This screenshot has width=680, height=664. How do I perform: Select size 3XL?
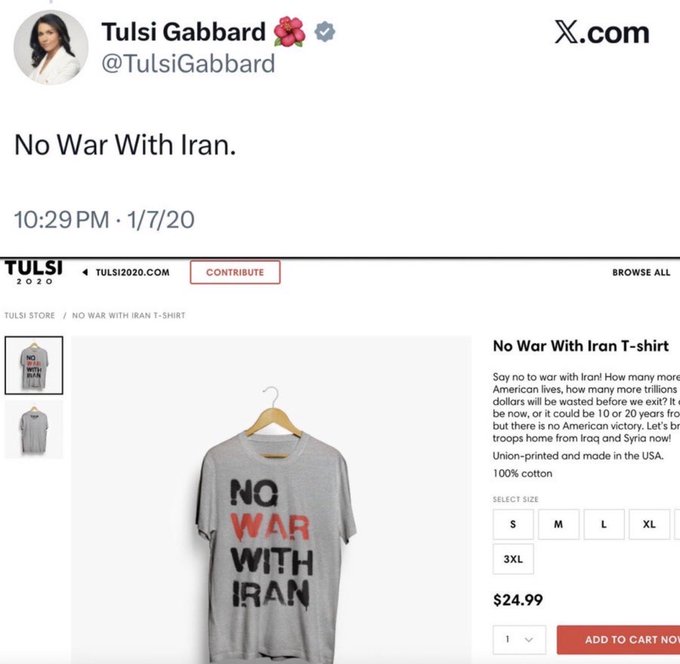(513, 559)
